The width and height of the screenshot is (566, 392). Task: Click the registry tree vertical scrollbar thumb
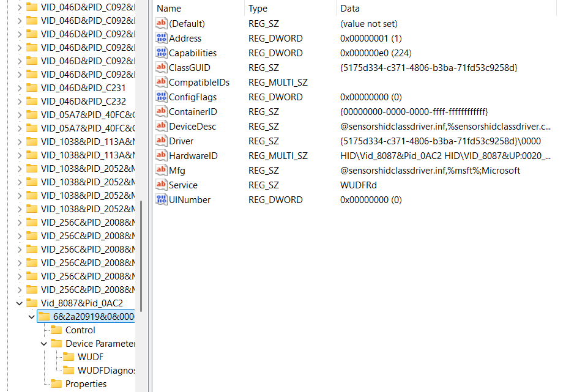tap(141, 256)
